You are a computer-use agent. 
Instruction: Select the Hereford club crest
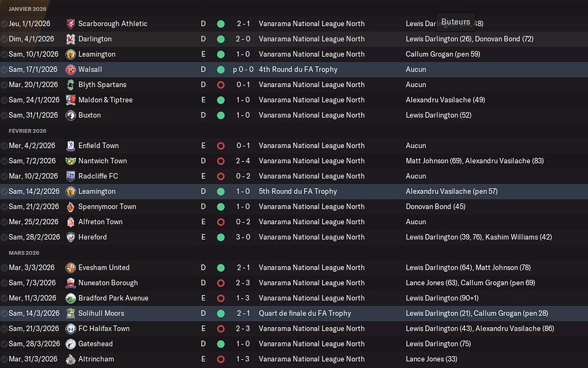[x=70, y=238]
